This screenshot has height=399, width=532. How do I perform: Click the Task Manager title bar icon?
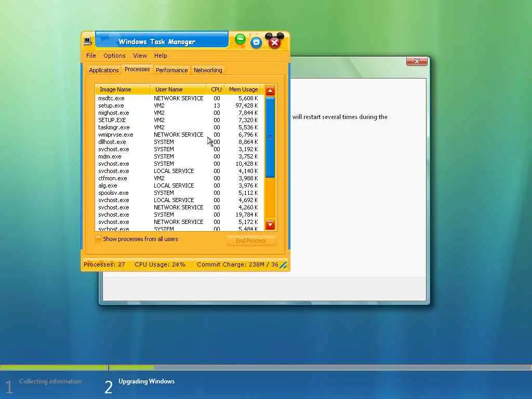(87, 42)
